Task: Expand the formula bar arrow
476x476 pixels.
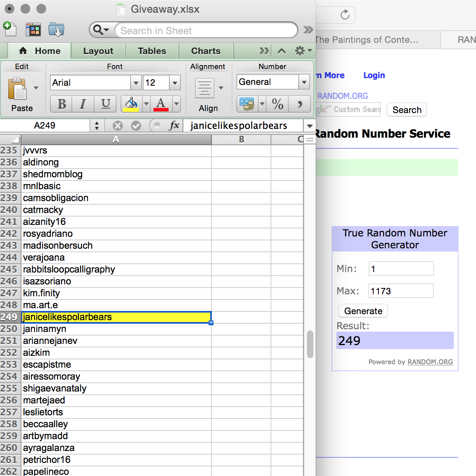Action: click(x=310, y=126)
